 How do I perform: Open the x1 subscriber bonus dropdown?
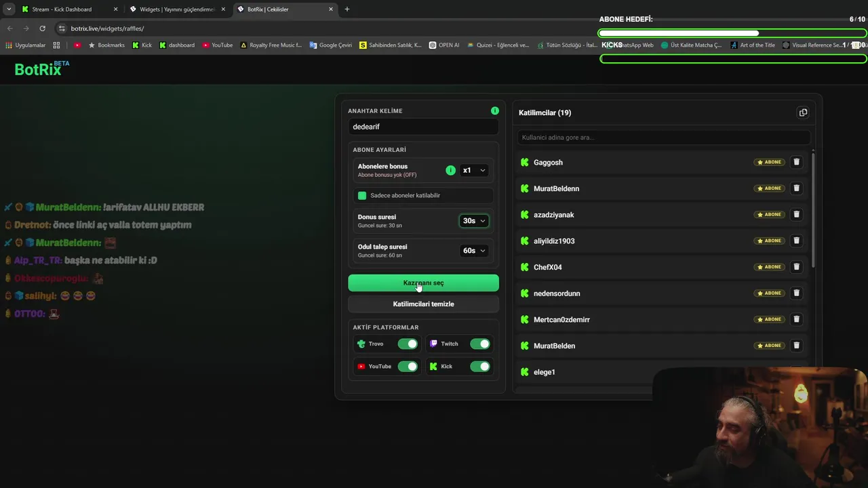[x=474, y=170]
